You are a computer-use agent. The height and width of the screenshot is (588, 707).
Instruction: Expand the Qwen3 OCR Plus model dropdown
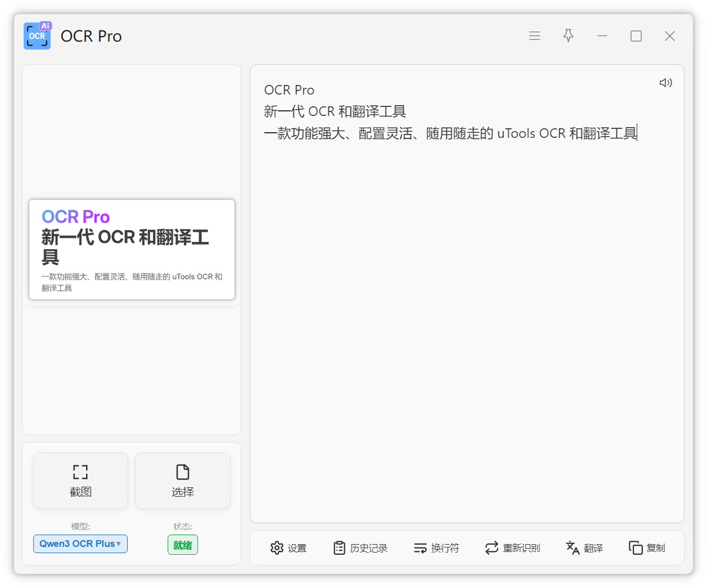(80, 544)
